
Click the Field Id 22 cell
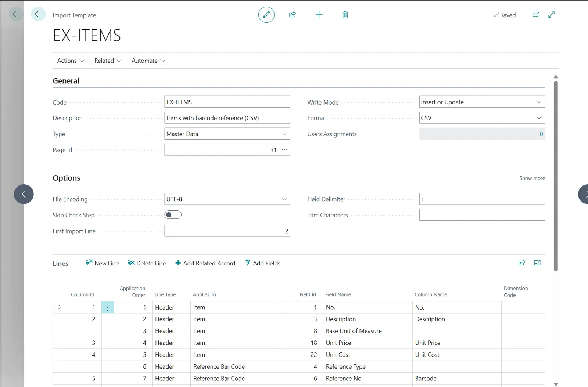(x=301, y=355)
